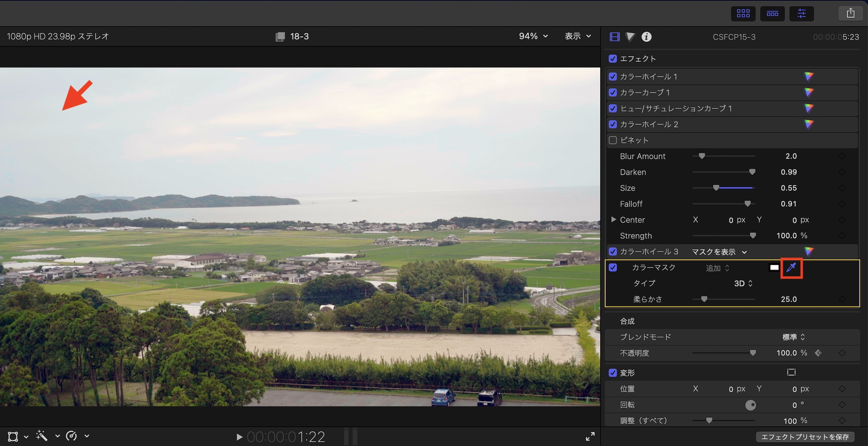Toggle the timeline display button

(x=773, y=13)
